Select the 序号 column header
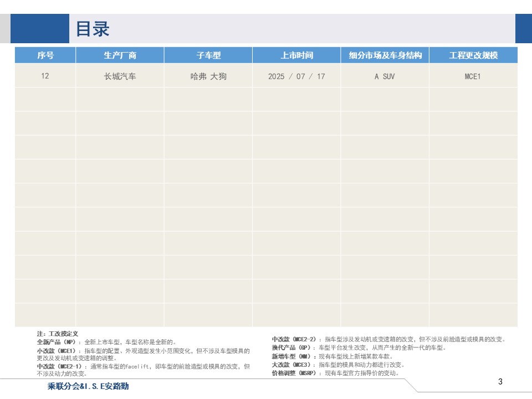The image size is (532, 399). tap(45, 55)
